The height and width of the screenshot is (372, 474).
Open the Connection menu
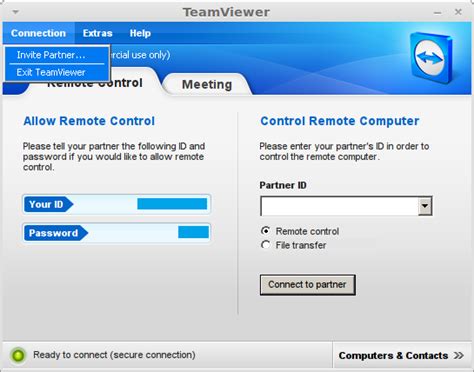click(39, 33)
